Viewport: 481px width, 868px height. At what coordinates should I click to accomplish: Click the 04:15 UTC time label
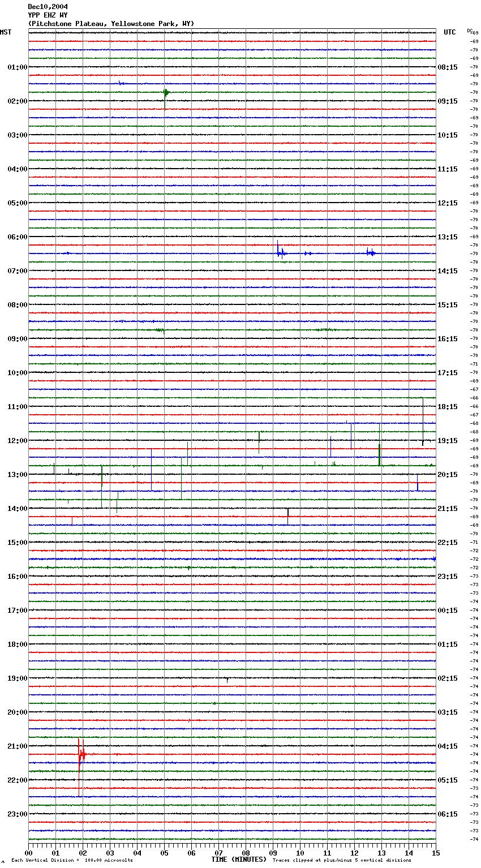448,746
